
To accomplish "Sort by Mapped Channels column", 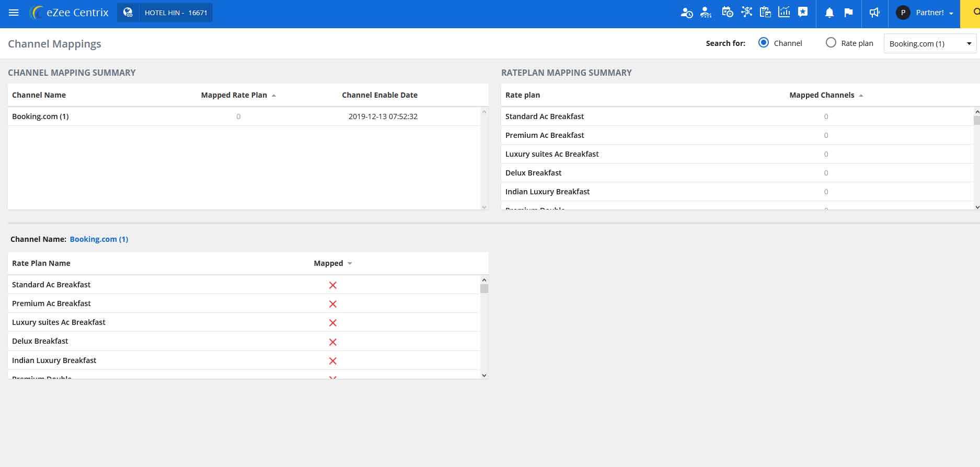I will 826,95.
